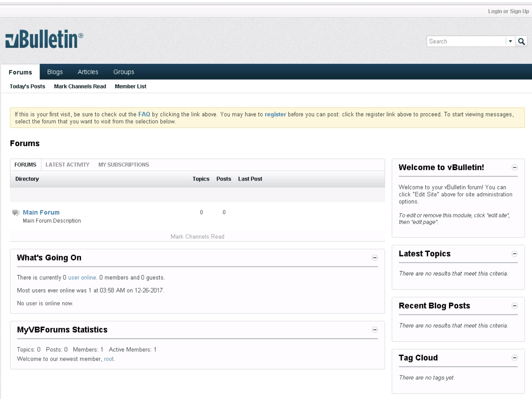Switch to the Articles tab
Viewport: 532px width, 399px height.
(88, 72)
